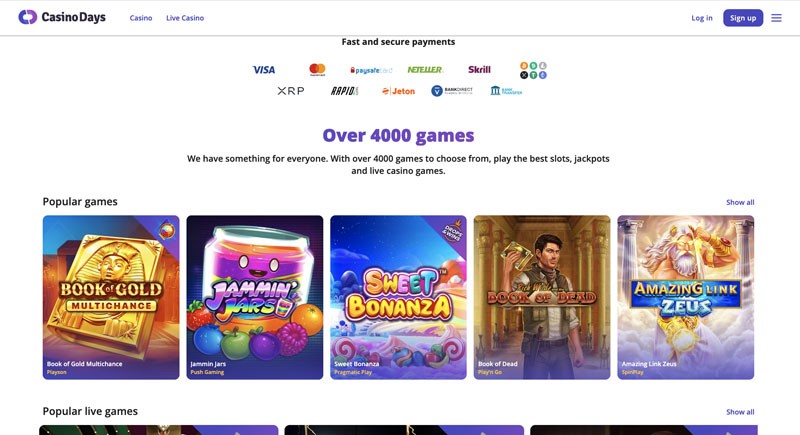Show all popular games
The width and height of the screenshot is (800, 435).
click(740, 202)
